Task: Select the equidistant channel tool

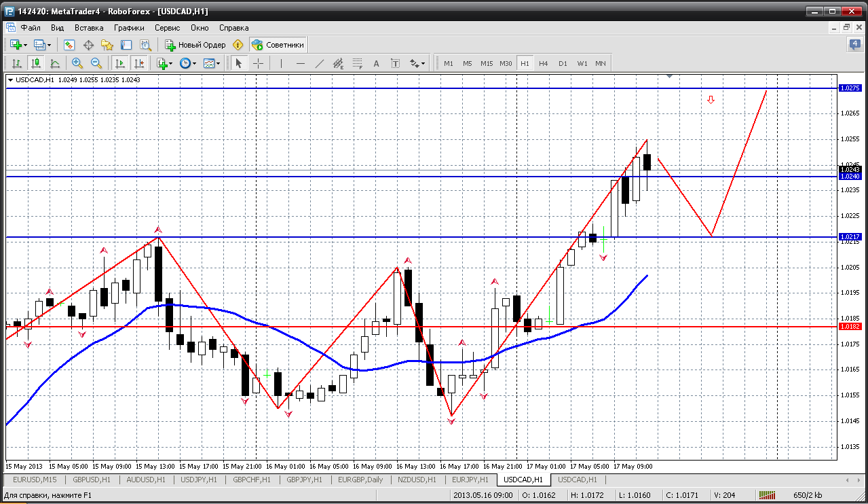Action: pos(339,63)
